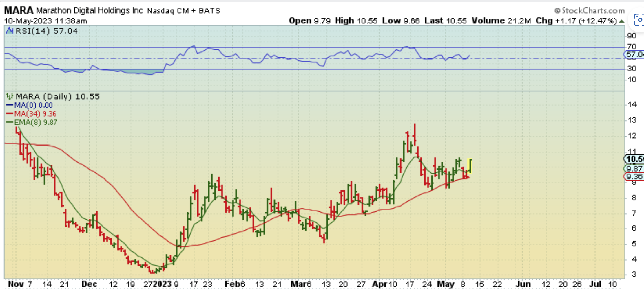Click the RSI indicator icon
The height and width of the screenshot is (289, 644).
(10, 30)
